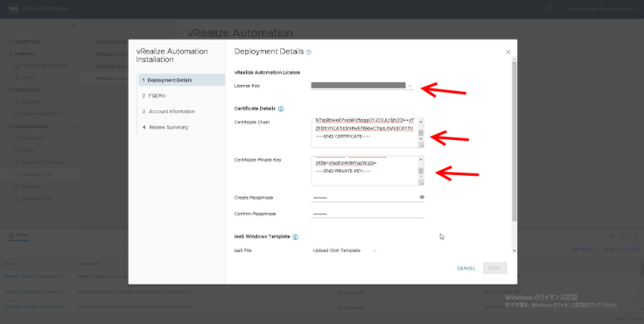Open the help menu in the top bar
644x324 pixels.
pyautogui.click(x=551, y=9)
